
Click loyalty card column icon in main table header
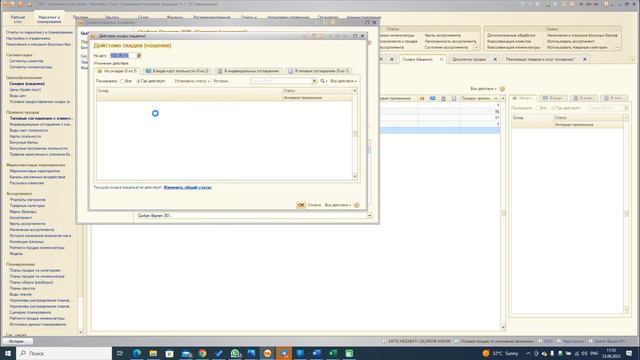(x=433, y=98)
